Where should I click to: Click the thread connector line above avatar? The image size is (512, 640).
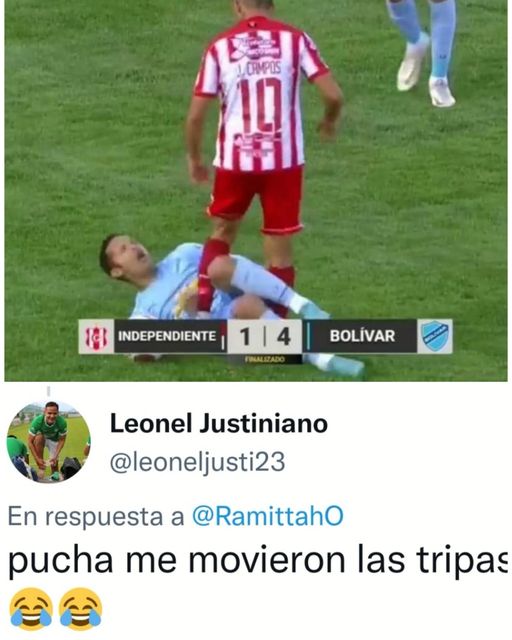click(49, 391)
